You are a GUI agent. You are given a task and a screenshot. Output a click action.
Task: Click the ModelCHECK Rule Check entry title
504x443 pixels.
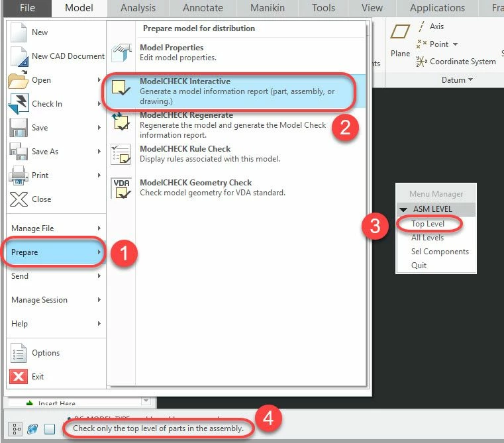click(x=185, y=149)
